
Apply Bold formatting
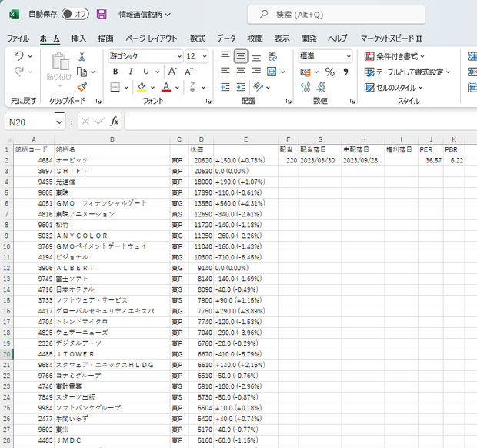point(115,72)
